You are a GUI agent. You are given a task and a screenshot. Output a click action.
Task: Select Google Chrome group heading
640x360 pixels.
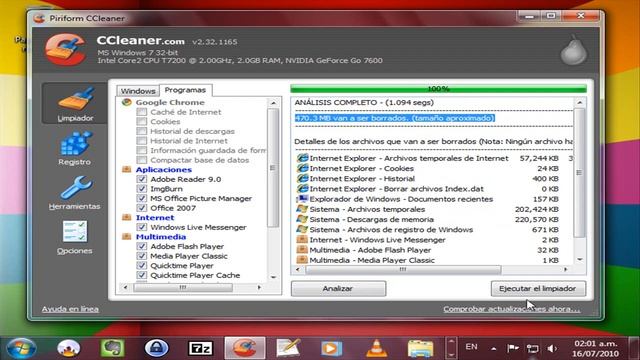click(170, 102)
